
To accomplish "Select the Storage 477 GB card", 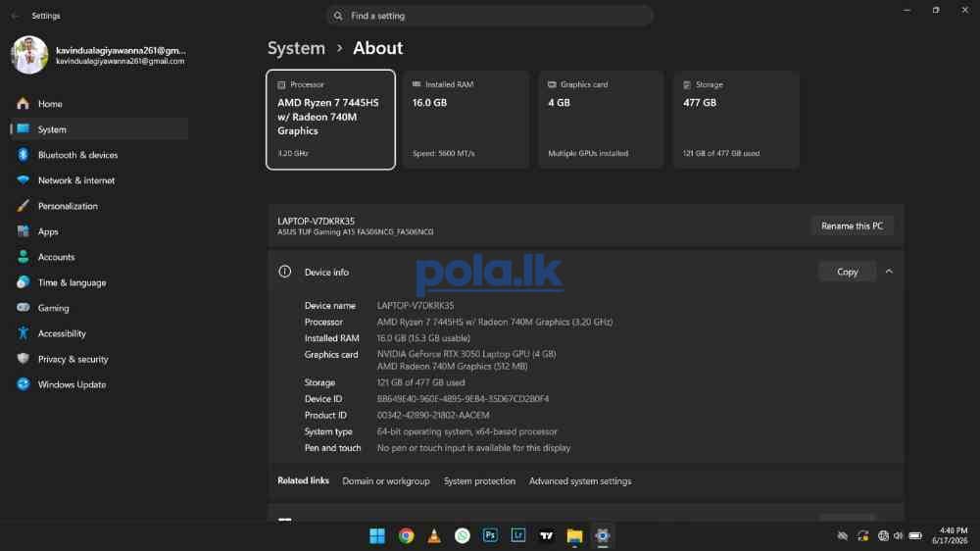I will pyautogui.click(x=736, y=120).
